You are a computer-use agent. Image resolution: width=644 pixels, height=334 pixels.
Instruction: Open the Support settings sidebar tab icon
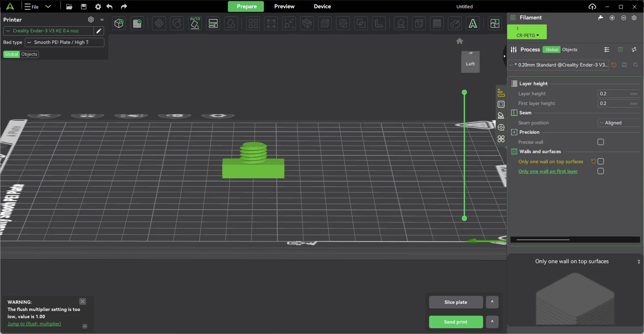[501, 115]
